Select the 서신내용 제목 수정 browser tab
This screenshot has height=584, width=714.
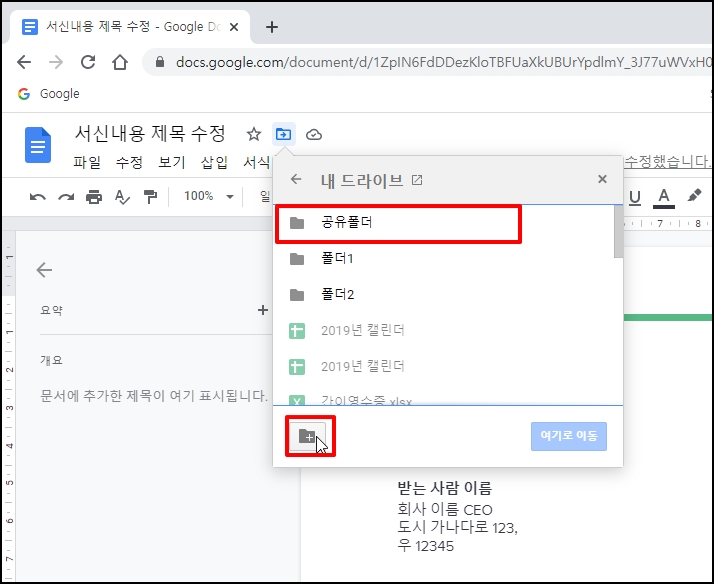pyautogui.click(x=132, y=27)
